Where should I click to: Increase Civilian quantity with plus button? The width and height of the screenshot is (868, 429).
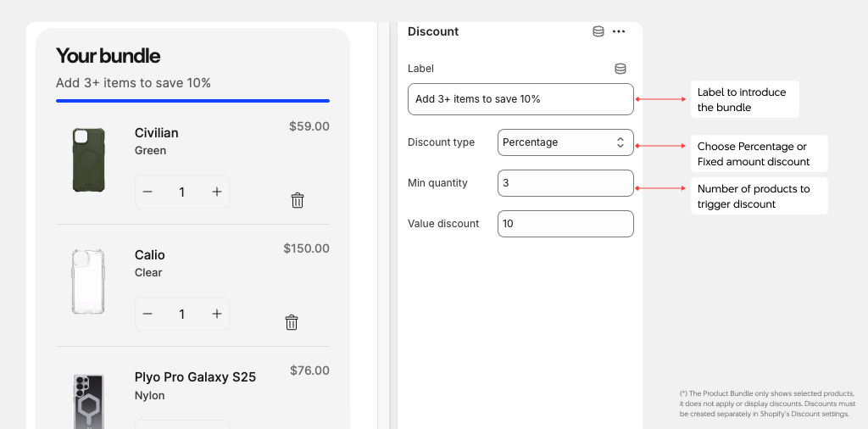tap(217, 192)
